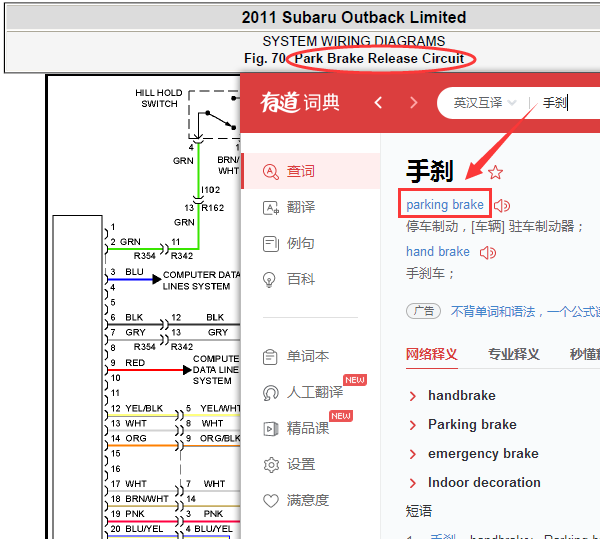Viewport: 600px width, 539px height.
Task: Click the 20 BLU/YEL wire label
Action: pyautogui.click(x=137, y=529)
